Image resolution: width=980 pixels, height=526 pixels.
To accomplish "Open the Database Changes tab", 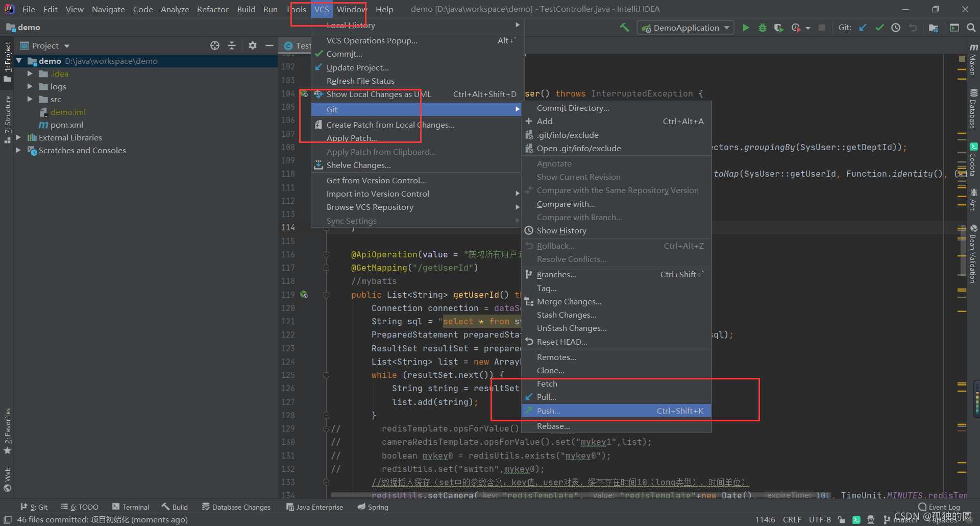I will pyautogui.click(x=236, y=507).
